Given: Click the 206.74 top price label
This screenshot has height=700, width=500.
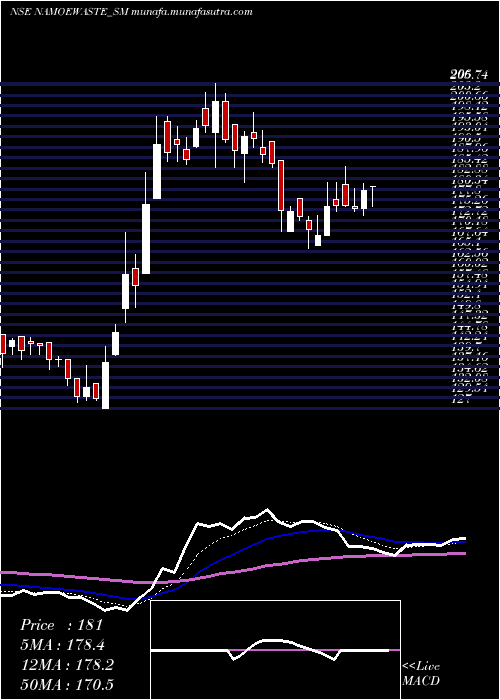Looking at the screenshot, I should click(x=469, y=75).
